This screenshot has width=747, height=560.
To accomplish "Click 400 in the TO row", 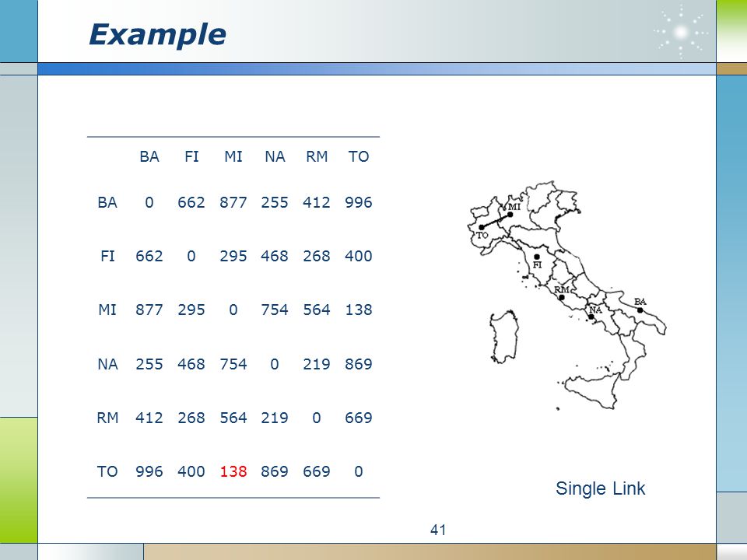I will (191, 471).
